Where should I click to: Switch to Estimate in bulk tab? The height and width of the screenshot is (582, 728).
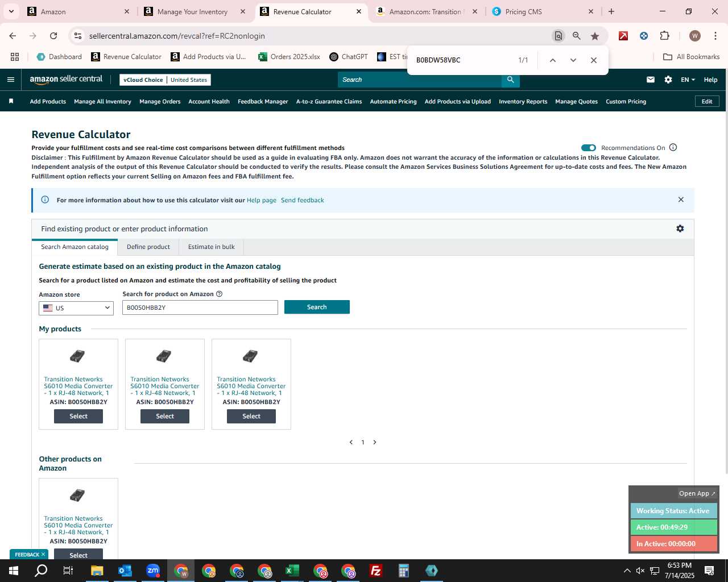[212, 247]
